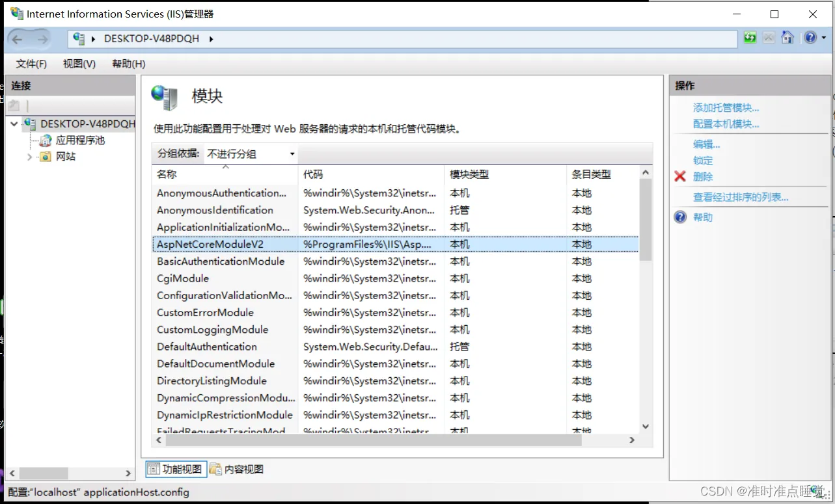Click 帮助 link in actions pane
Screen dimensions: 835x504
click(703, 217)
